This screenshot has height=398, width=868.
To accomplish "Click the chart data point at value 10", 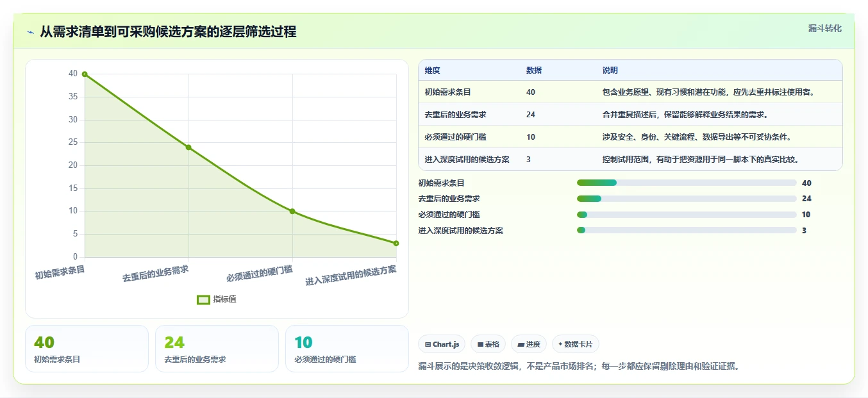I will (292, 211).
